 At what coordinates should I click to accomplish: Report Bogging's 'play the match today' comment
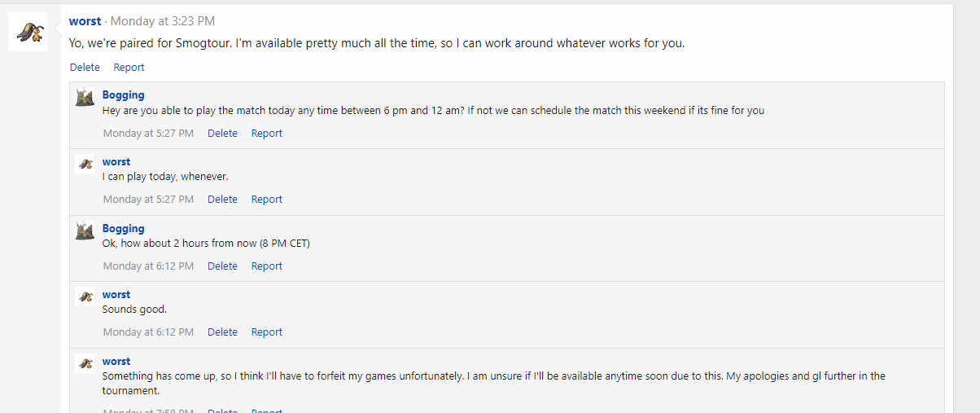point(266,133)
